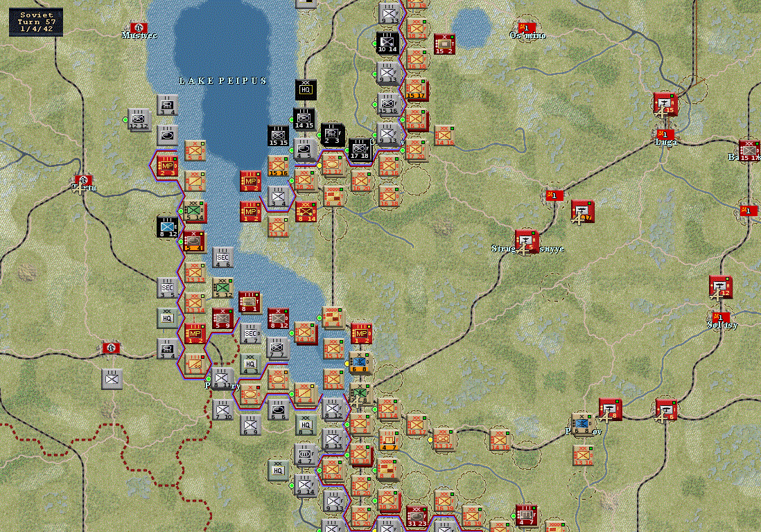Click the Soviet Turn 57 date box

point(36,22)
